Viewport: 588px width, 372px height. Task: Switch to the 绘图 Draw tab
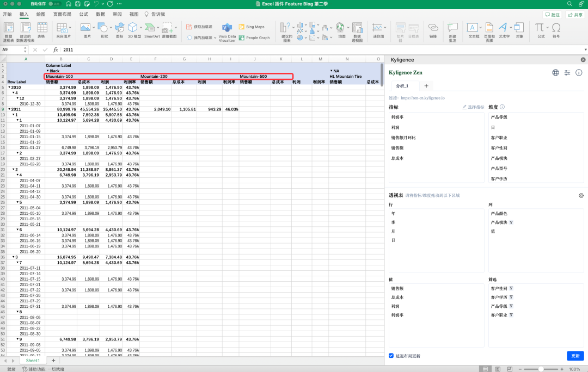click(40, 14)
